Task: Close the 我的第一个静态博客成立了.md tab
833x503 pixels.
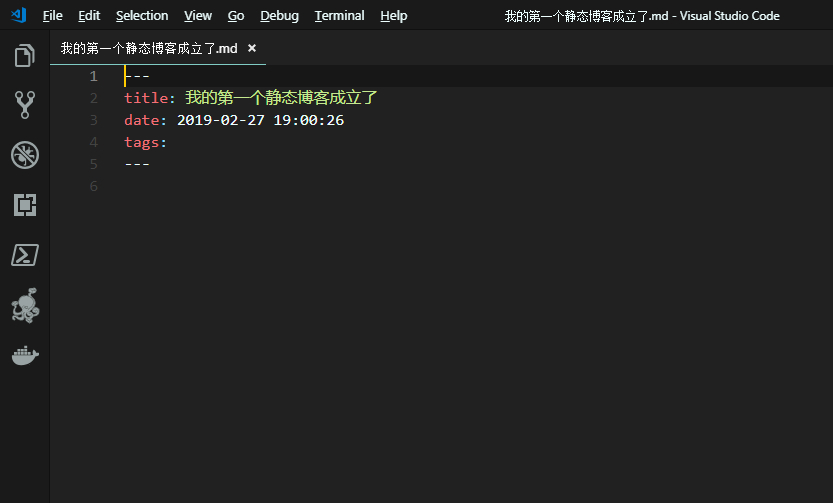Action: (x=252, y=48)
